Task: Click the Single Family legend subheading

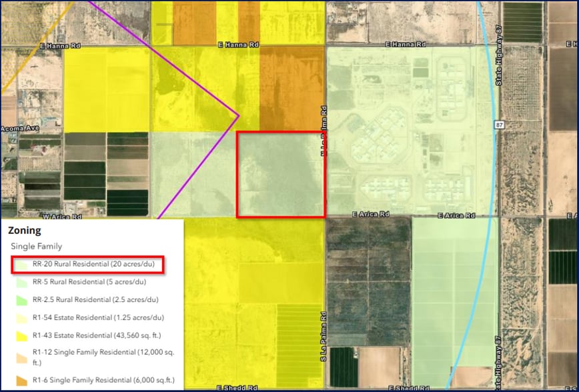Action: click(x=35, y=247)
